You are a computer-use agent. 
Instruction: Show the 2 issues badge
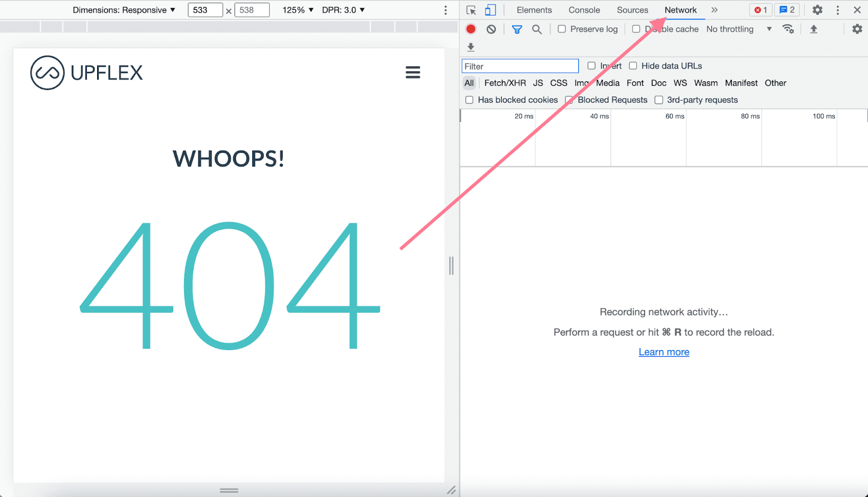(787, 10)
